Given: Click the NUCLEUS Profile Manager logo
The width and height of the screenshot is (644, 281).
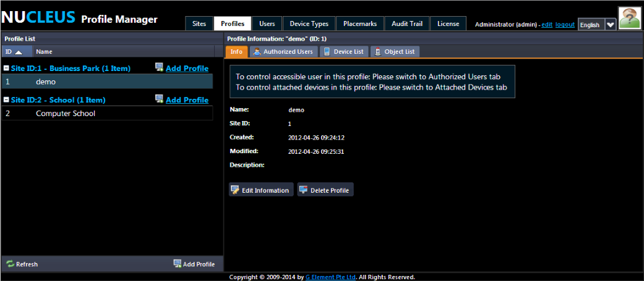Looking at the screenshot, I should point(79,18).
